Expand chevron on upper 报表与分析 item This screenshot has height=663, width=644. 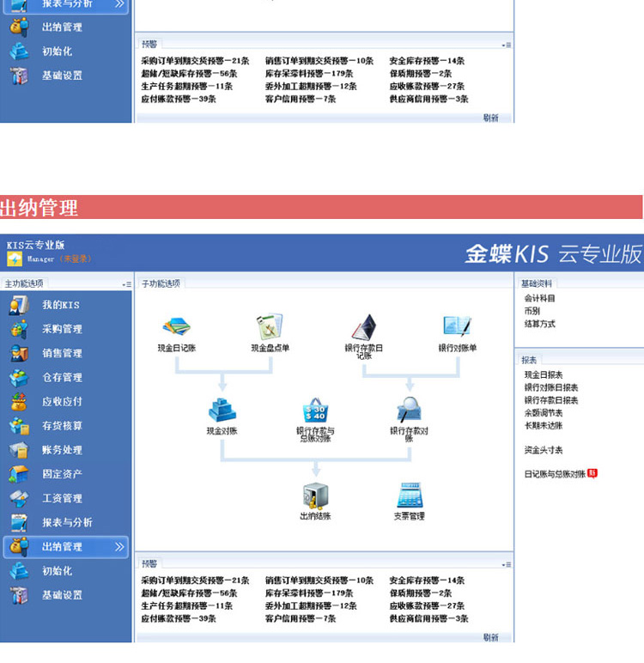tap(119, 3)
